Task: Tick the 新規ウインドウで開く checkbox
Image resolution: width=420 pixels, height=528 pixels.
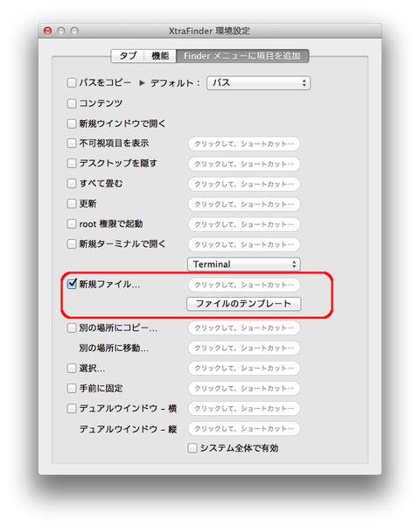Action: click(72, 123)
